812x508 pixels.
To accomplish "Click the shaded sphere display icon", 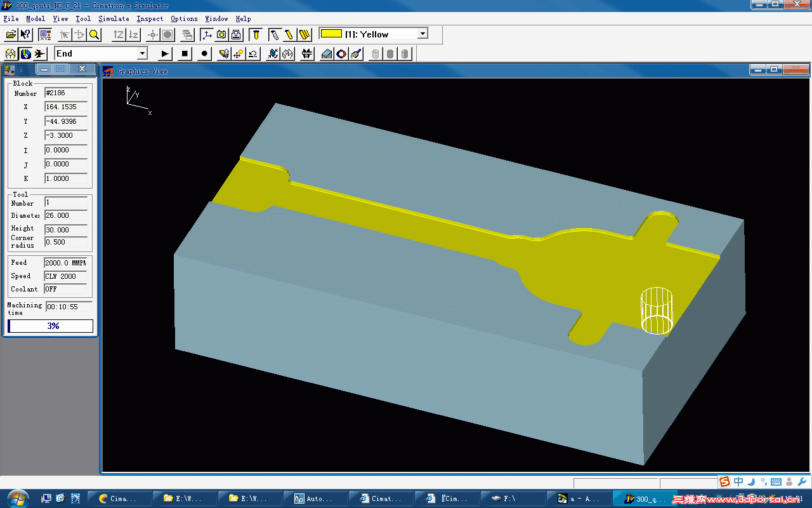I will click(167, 34).
